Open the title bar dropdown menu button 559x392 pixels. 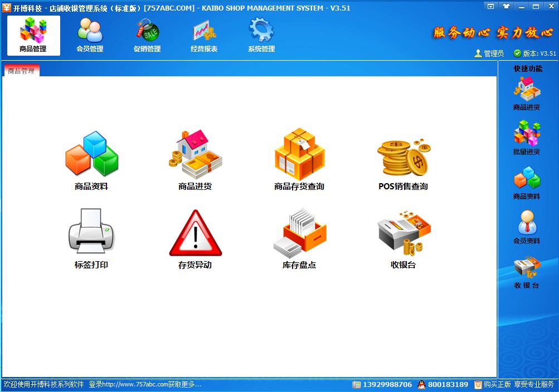point(491,6)
